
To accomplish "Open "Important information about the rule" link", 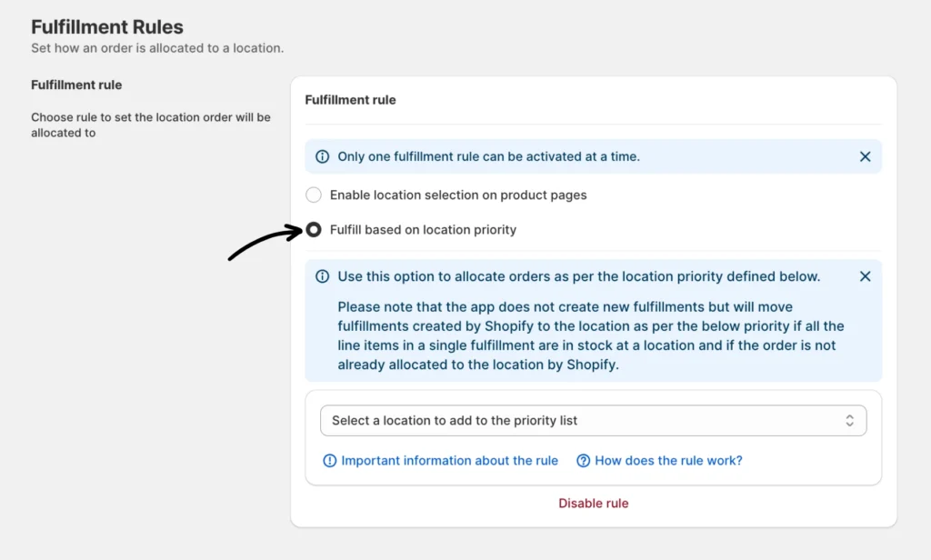I will click(x=449, y=461).
